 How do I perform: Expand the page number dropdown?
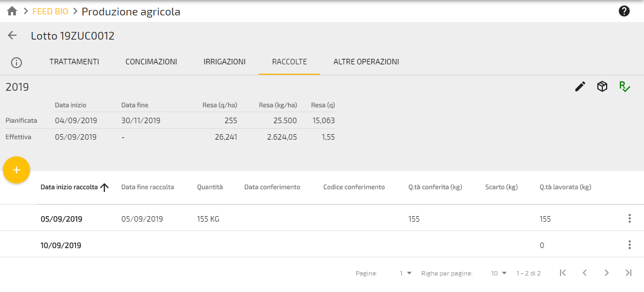point(406,273)
